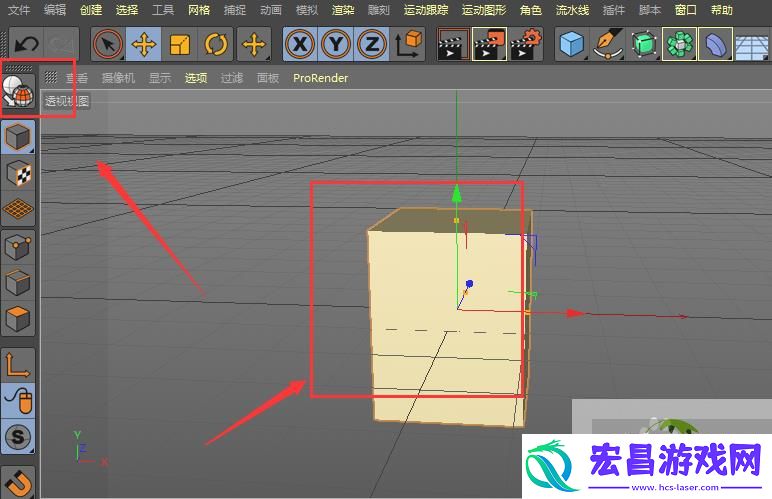Enable model mode cube icon
The width and height of the screenshot is (772, 499).
tap(19, 137)
